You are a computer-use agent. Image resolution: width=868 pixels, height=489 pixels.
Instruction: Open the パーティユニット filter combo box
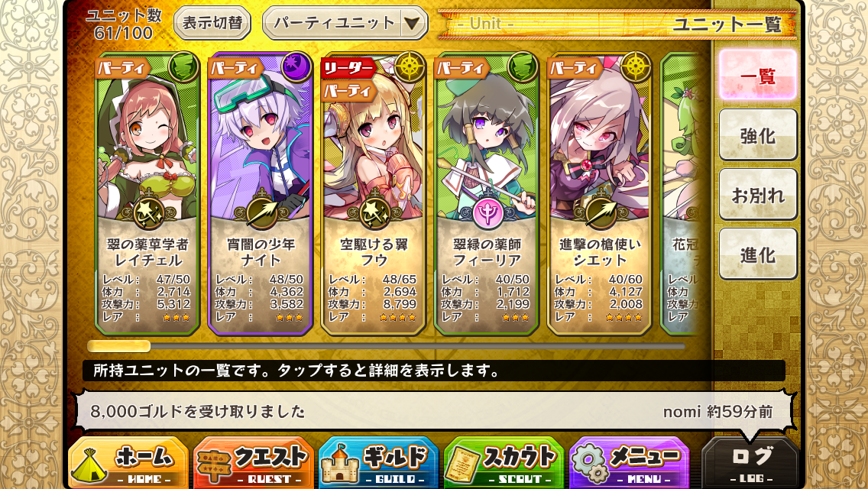pos(345,23)
